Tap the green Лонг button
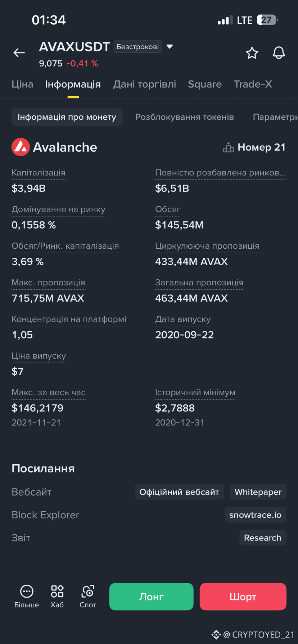This screenshot has height=644, width=298. [x=151, y=597]
